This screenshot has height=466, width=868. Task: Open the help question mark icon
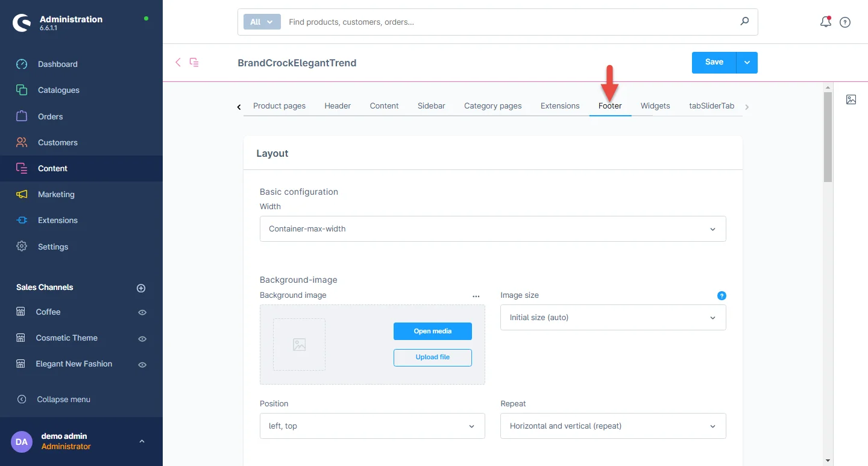click(x=845, y=22)
